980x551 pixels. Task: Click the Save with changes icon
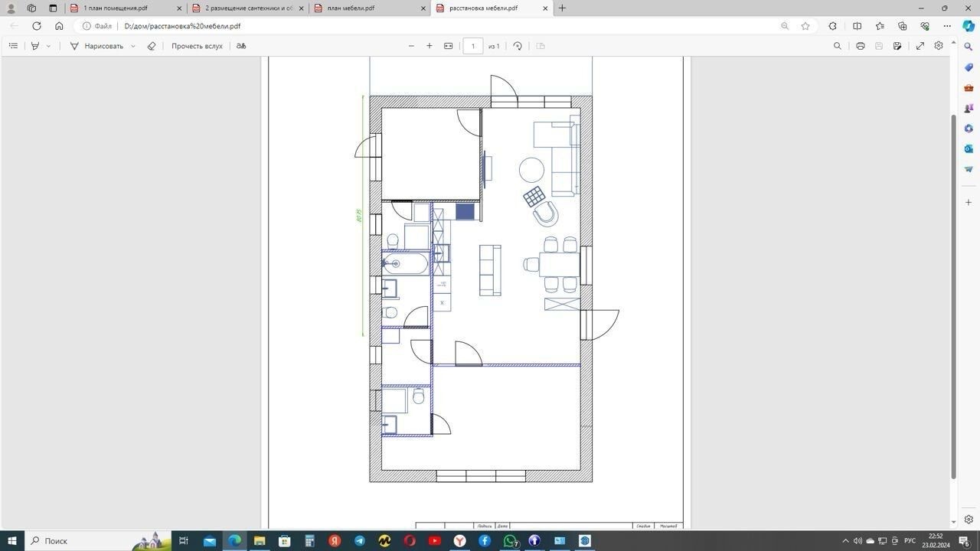(x=897, y=46)
